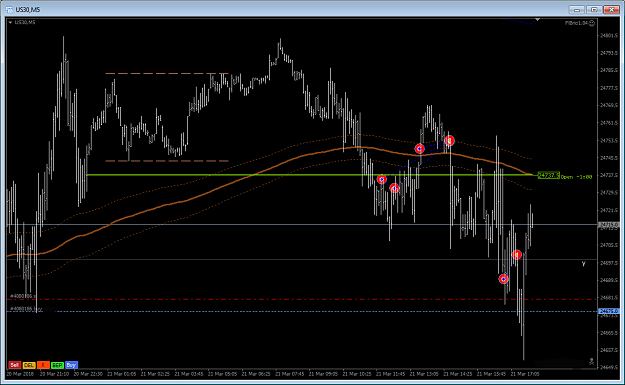Minimize the US30,M5 chart window
The image size is (625, 385).
click(576, 10)
